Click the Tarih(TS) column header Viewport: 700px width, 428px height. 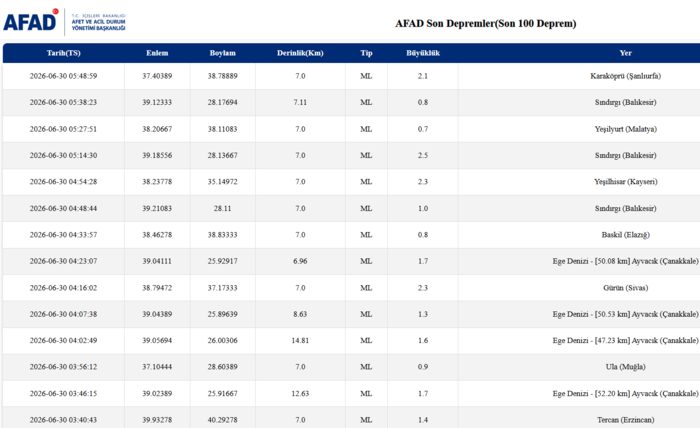click(63, 53)
